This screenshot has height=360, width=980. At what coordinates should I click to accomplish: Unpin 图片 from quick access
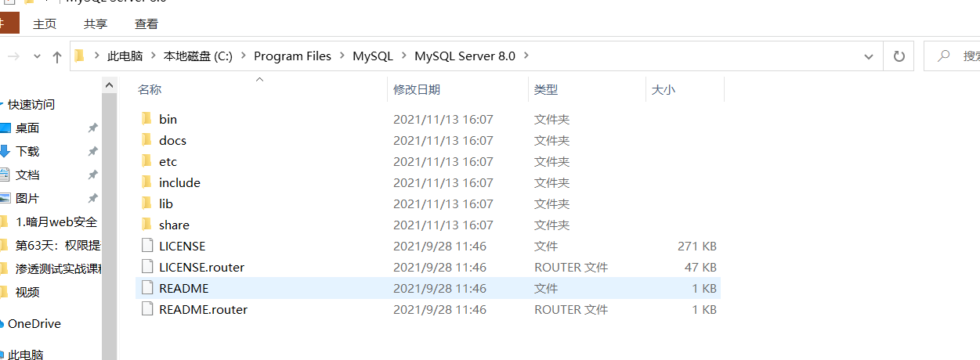point(92,199)
